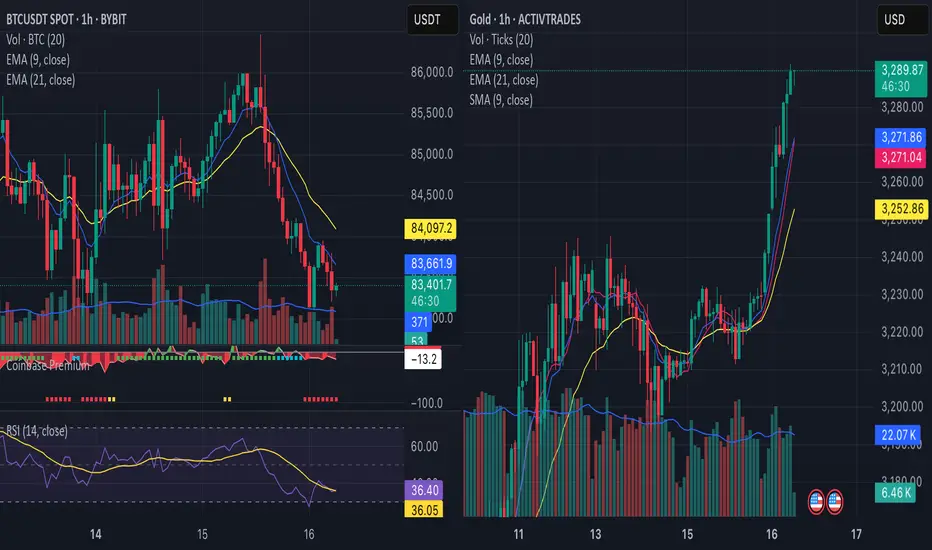Click 85,500.0 on BTC price scale
Screen dimensions: 932x550
point(432,113)
